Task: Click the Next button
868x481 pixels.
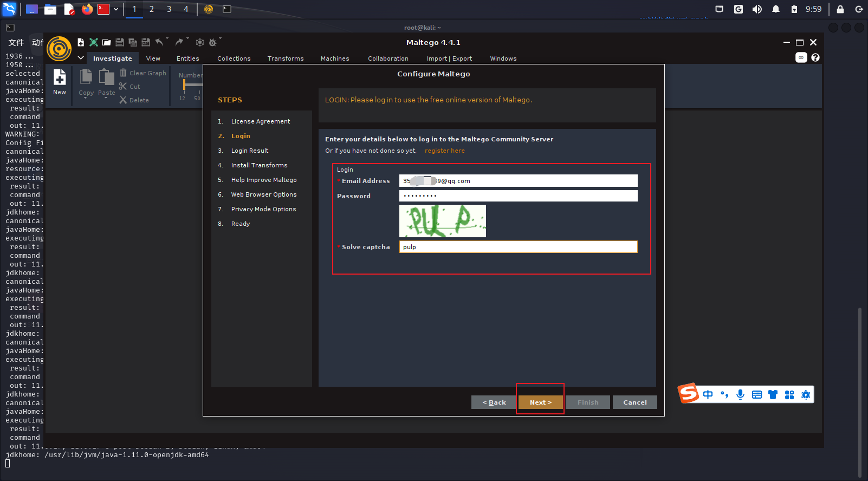Action: pos(541,402)
